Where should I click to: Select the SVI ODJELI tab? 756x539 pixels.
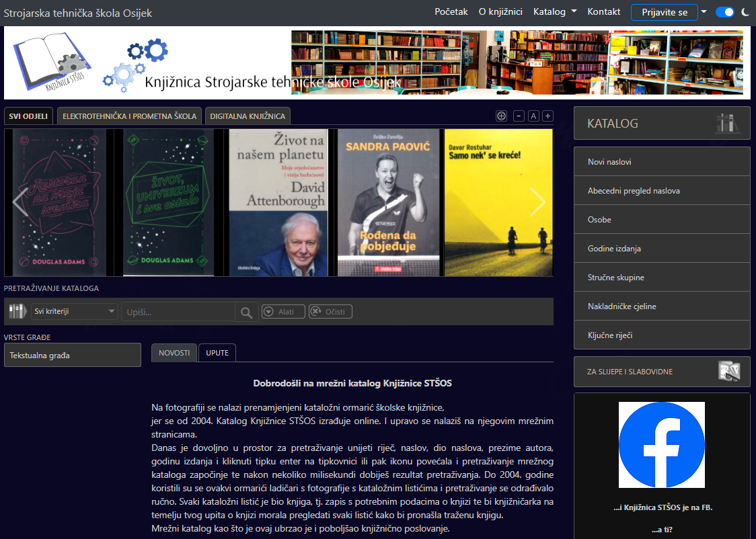(x=28, y=116)
